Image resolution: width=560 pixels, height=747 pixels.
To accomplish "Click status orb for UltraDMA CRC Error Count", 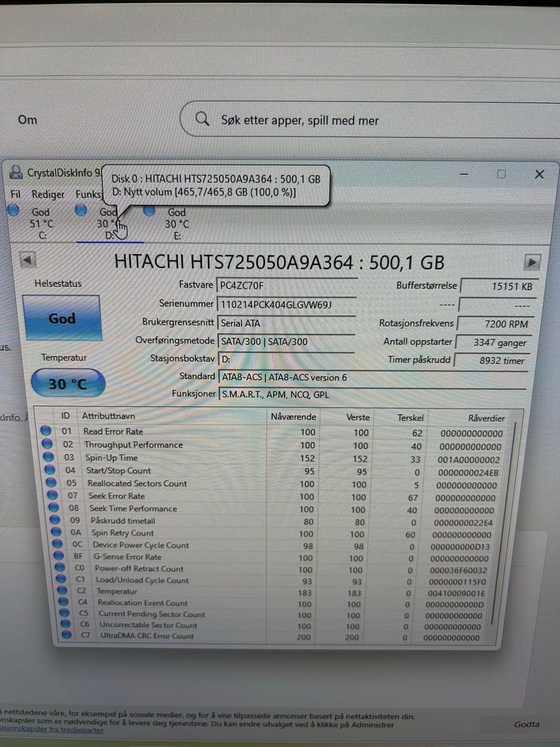I will [x=66, y=635].
